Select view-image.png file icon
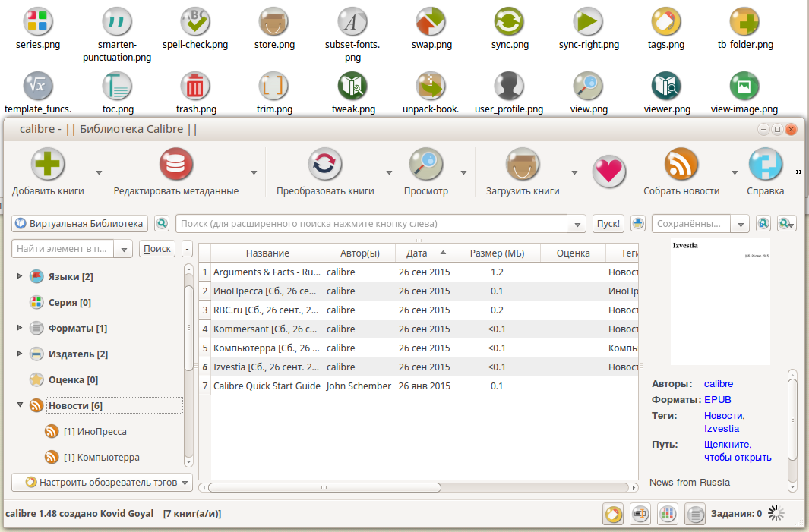The width and height of the screenshot is (809, 532). click(744, 86)
